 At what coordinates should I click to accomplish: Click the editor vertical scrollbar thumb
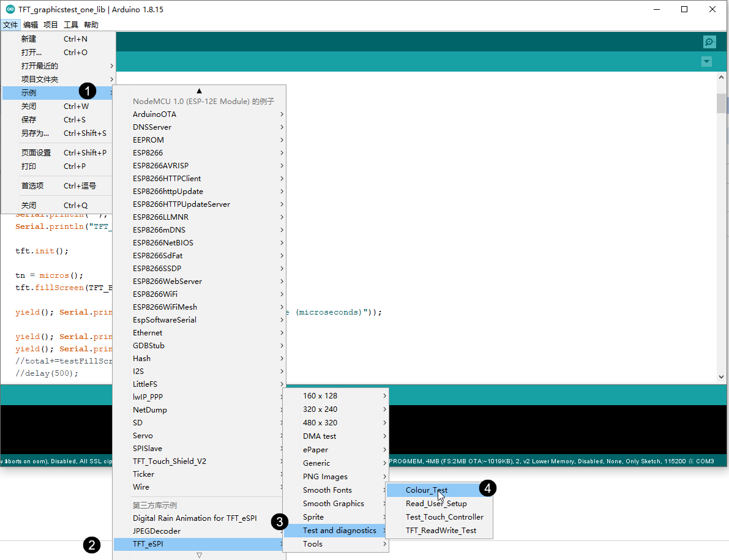721,103
